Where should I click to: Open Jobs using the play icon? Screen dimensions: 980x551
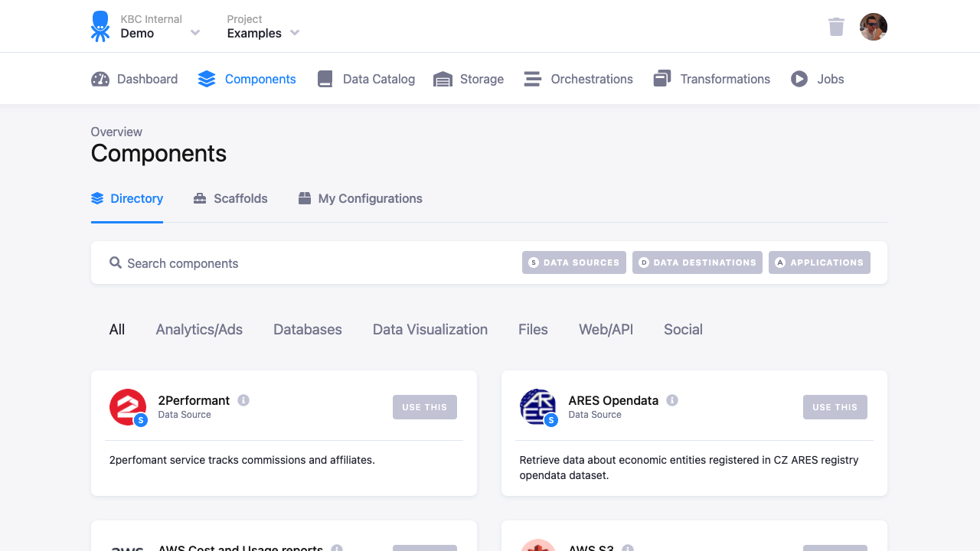(x=798, y=78)
